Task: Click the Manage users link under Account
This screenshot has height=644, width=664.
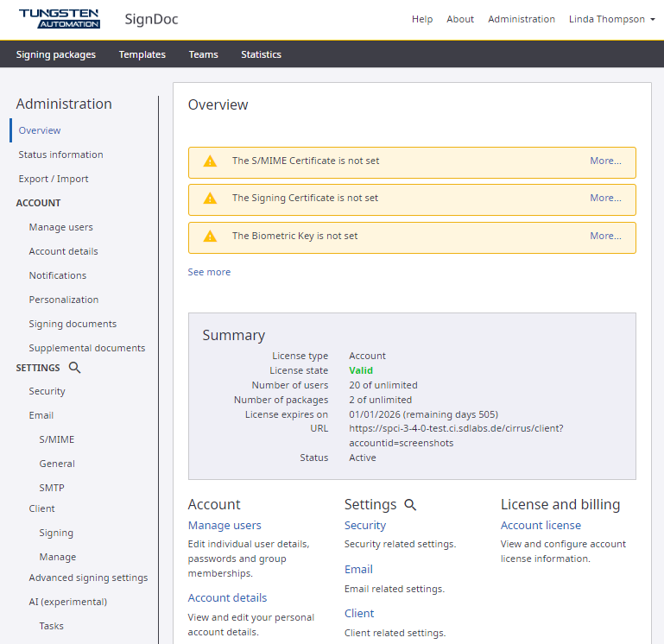Action: [224, 525]
